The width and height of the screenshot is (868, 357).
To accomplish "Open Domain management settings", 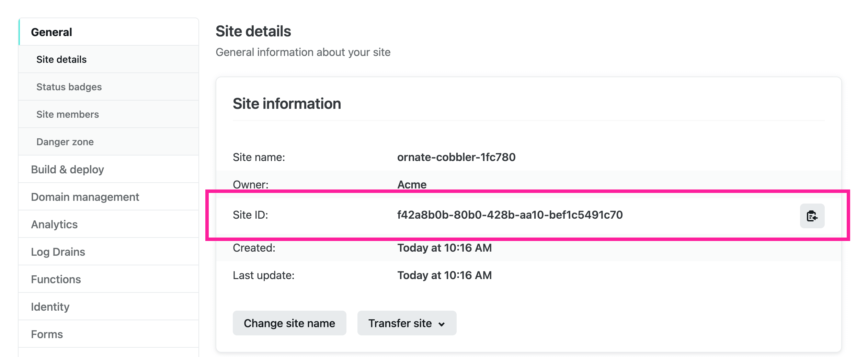I will coord(85,197).
